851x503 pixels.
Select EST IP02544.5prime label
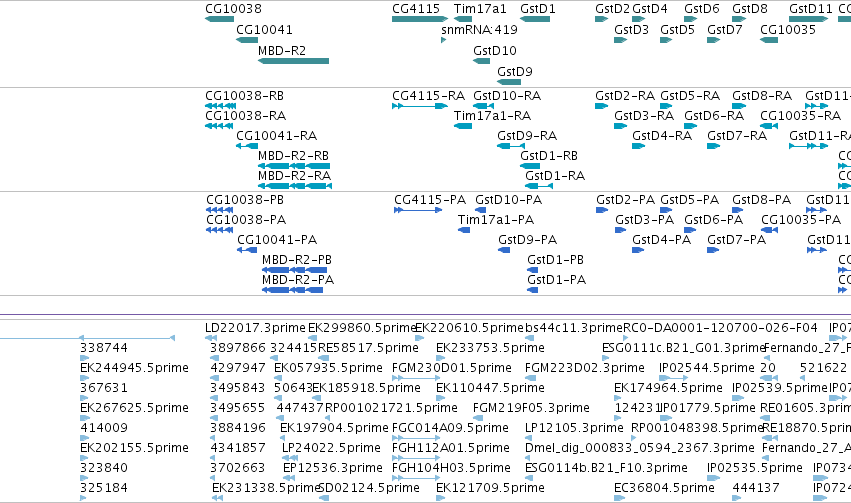click(x=707, y=368)
